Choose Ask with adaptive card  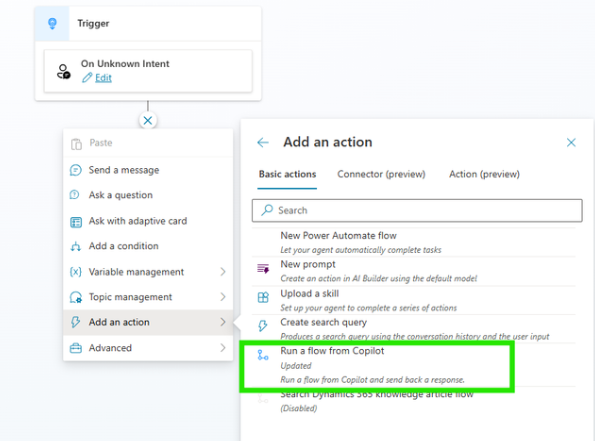(148, 221)
